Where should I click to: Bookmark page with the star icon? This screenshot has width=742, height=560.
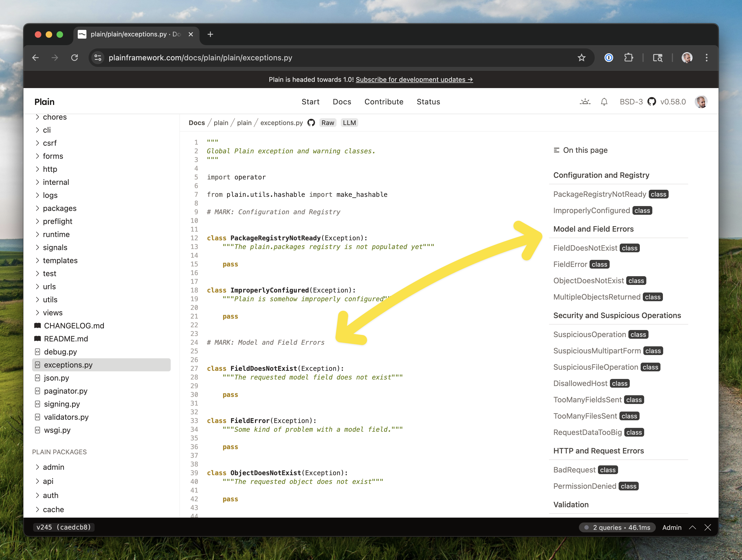tap(581, 58)
